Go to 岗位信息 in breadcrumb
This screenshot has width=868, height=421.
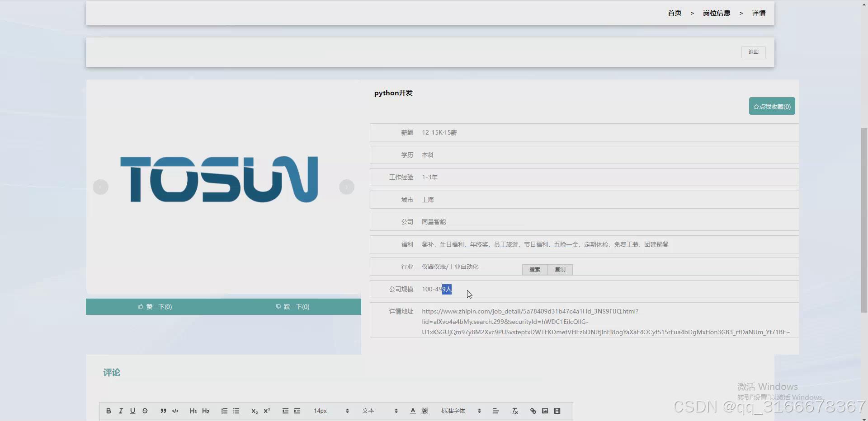[x=717, y=13]
